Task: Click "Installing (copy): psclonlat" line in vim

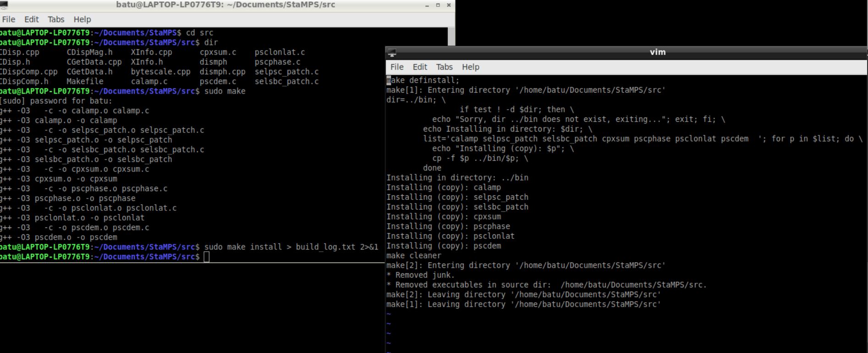Action: tap(450, 236)
